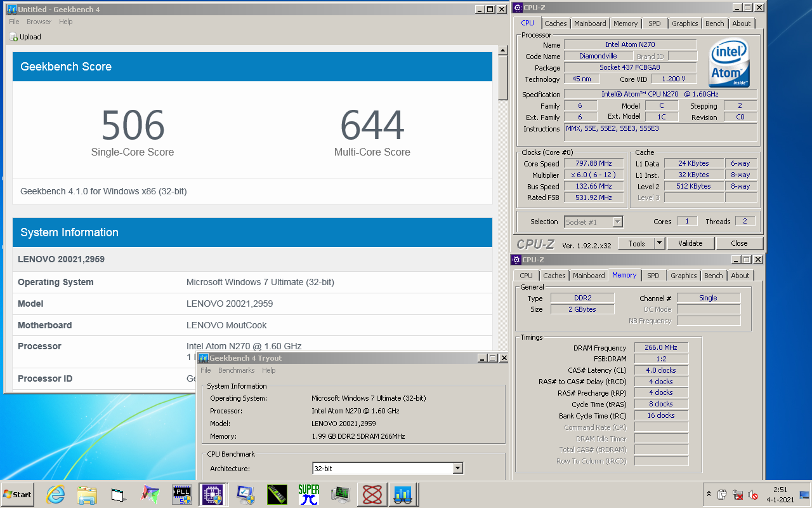
Task: Click the CAS# Latency 4.0 clocks value
Action: (661, 370)
